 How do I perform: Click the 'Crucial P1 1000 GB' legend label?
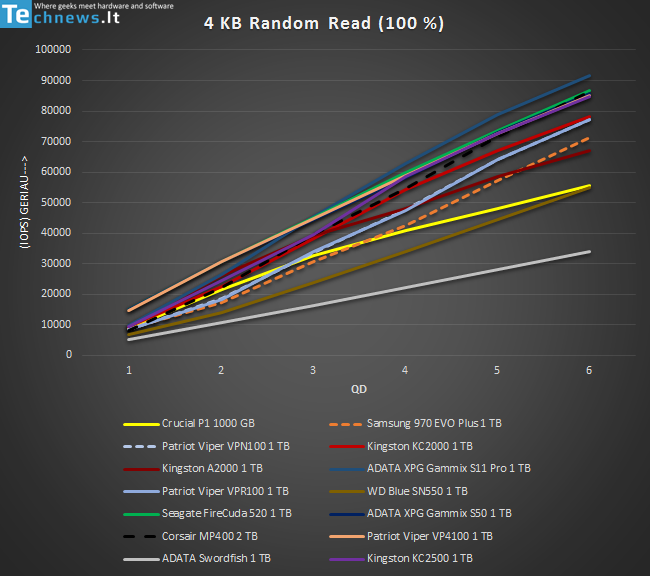click(208, 423)
